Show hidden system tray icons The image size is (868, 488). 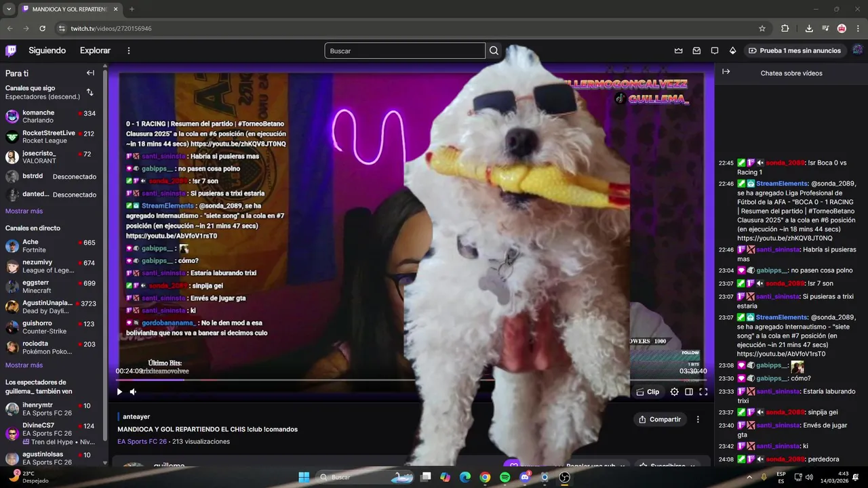tap(750, 477)
